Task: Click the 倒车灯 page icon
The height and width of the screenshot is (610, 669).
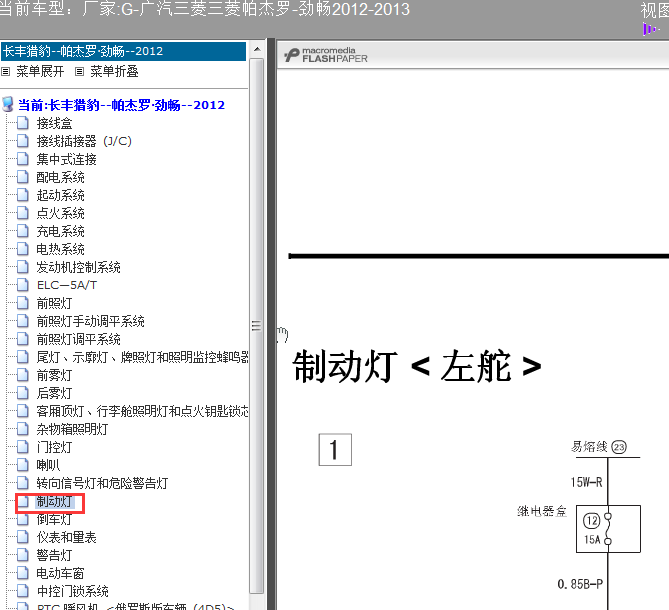Action: [23, 519]
